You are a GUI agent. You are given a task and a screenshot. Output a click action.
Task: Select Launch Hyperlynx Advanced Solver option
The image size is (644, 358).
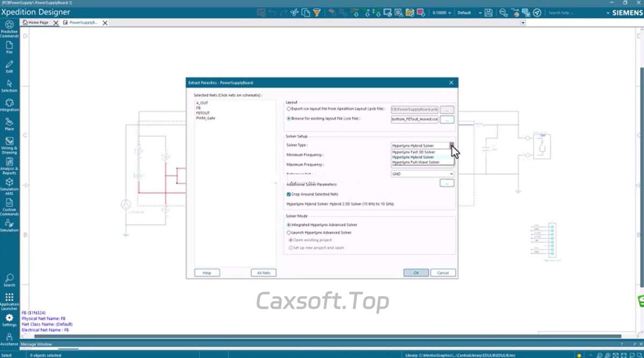289,233
